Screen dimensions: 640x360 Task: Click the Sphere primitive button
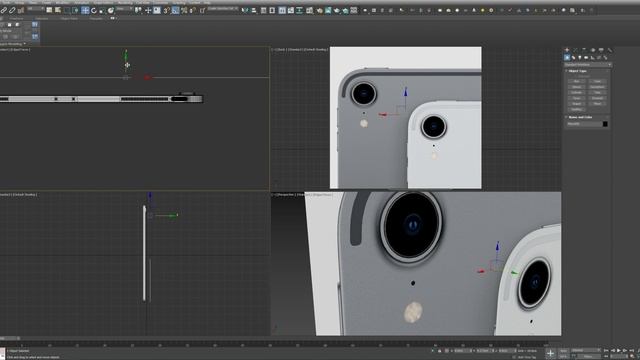[576, 87]
